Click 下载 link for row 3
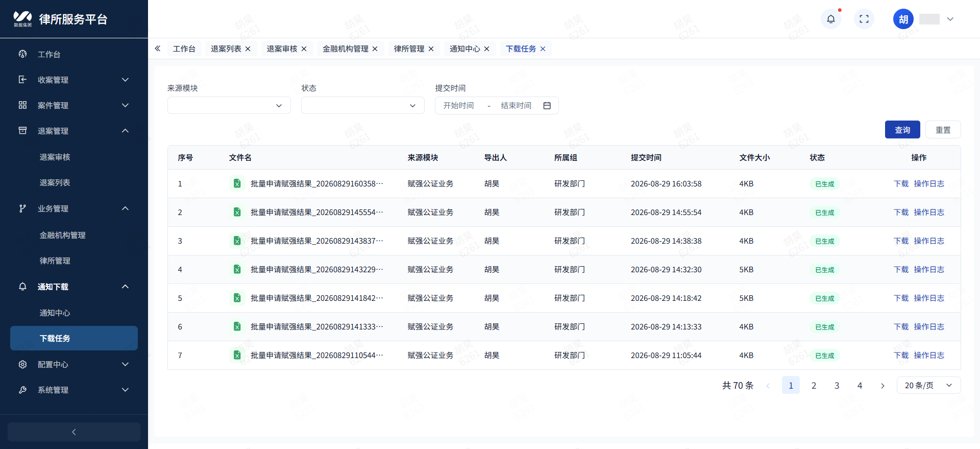 tap(901, 241)
